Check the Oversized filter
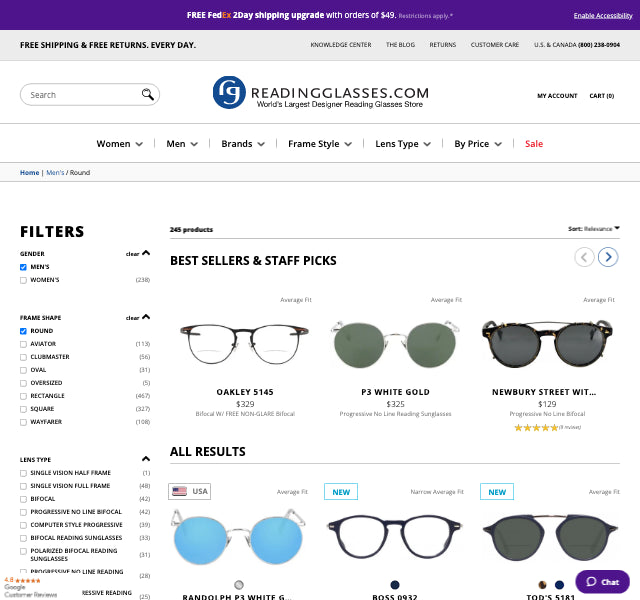This screenshot has height=600, width=640. (x=23, y=383)
